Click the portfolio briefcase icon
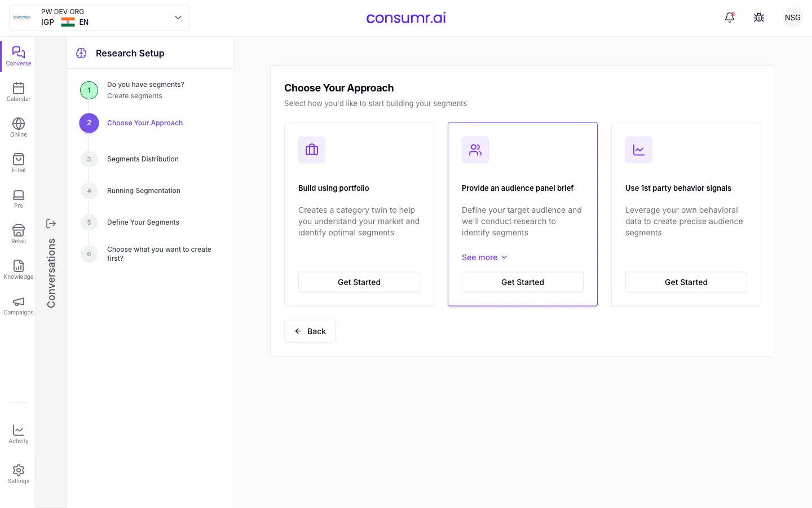The image size is (812, 508). point(312,150)
